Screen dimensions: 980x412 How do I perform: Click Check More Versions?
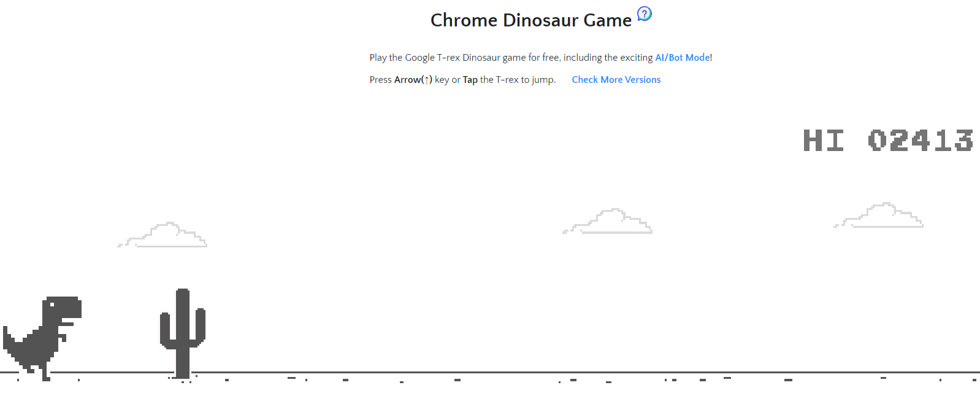[x=616, y=79]
